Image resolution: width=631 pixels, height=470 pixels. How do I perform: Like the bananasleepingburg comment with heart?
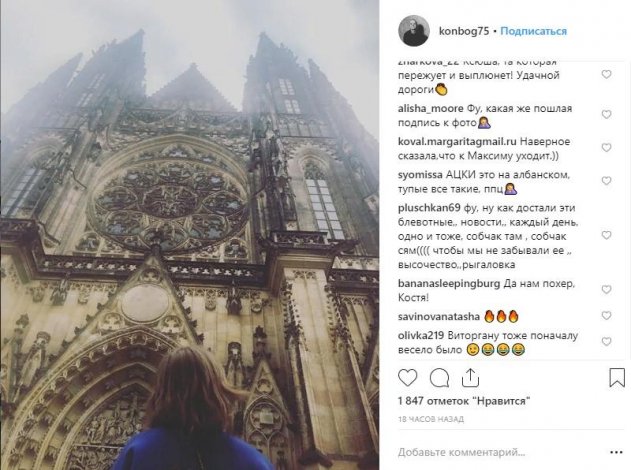coord(606,290)
